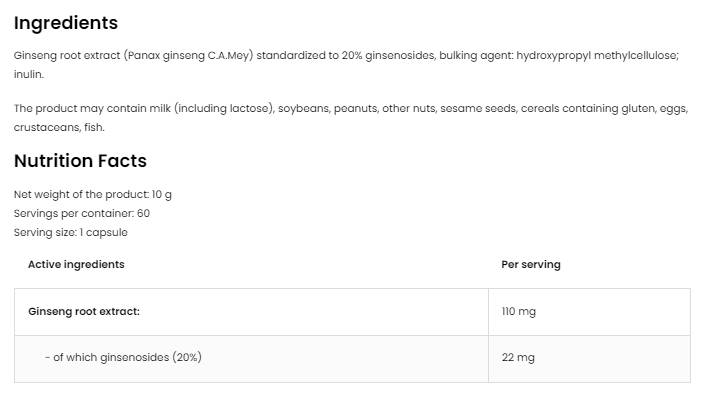Click the Per serving column header
The height and width of the screenshot is (395, 707).
tap(531, 264)
